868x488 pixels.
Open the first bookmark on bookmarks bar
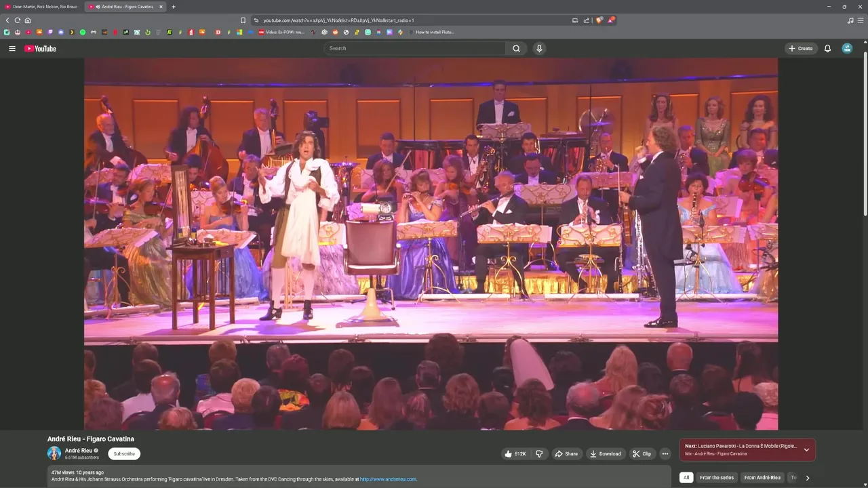(7, 32)
